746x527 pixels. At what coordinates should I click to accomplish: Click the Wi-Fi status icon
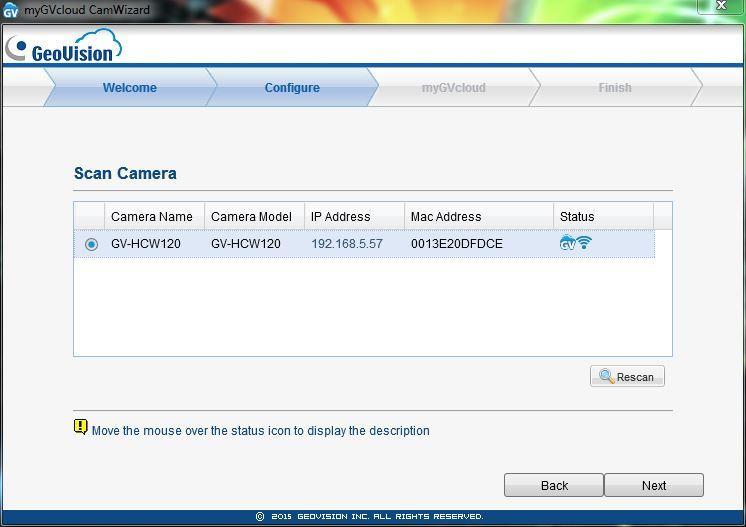[x=584, y=243]
